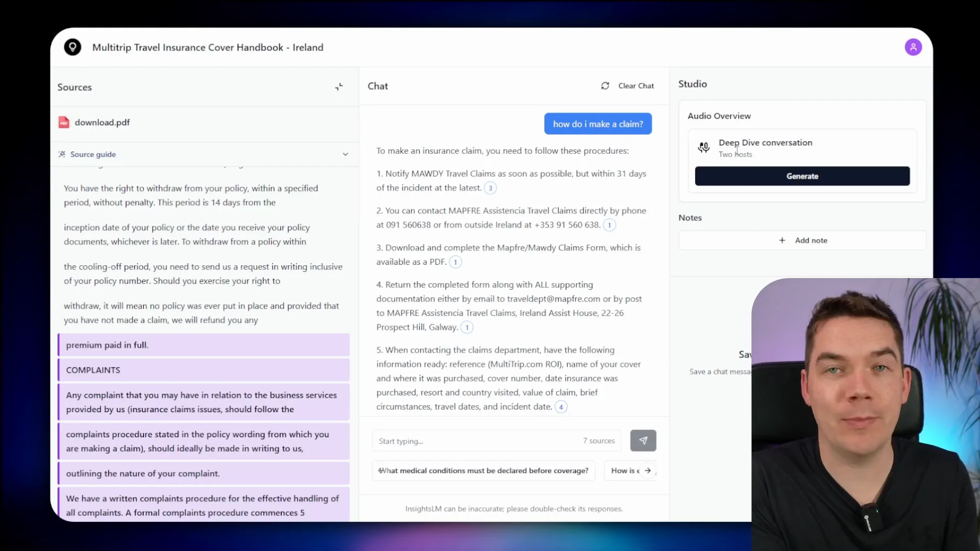Image resolution: width=980 pixels, height=551 pixels.
Task: Click highlighted 'outlining the nature of your complaint.'
Action: click(204, 473)
